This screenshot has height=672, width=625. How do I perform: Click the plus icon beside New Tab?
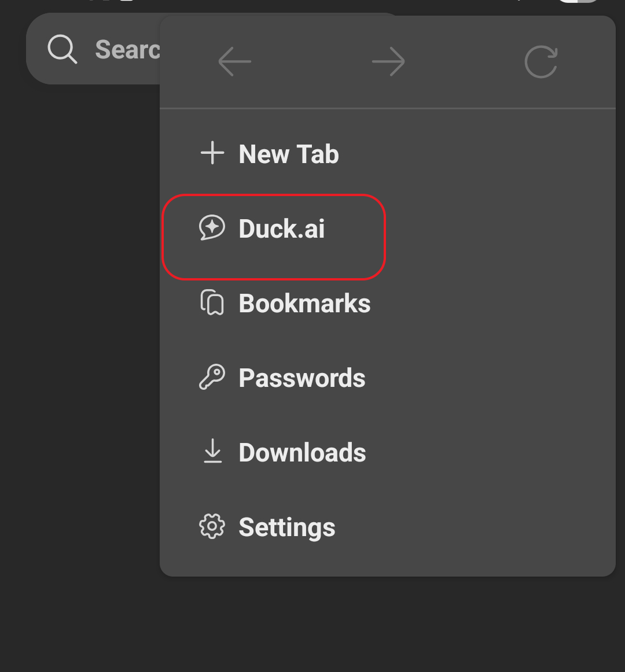[212, 153]
